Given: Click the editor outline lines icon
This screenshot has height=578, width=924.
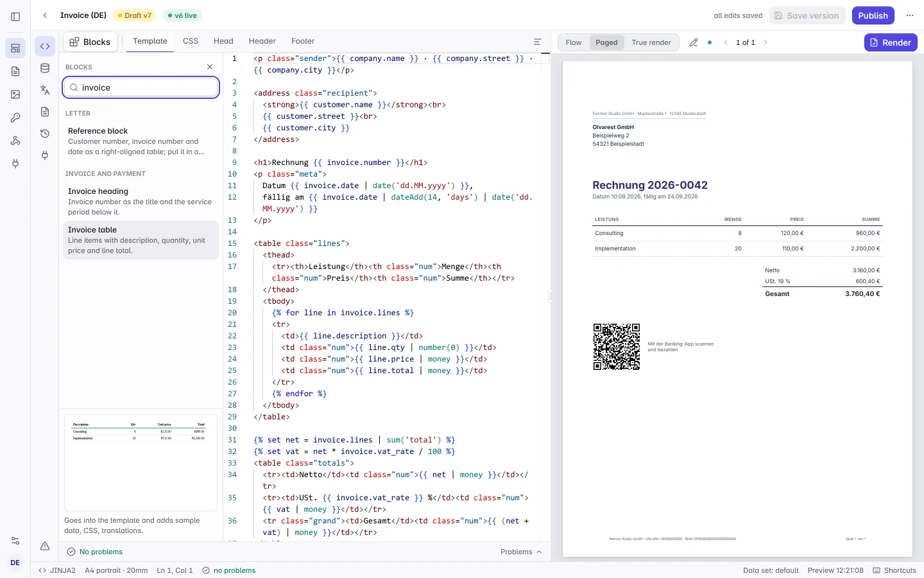Looking at the screenshot, I should (x=538, y=42).
